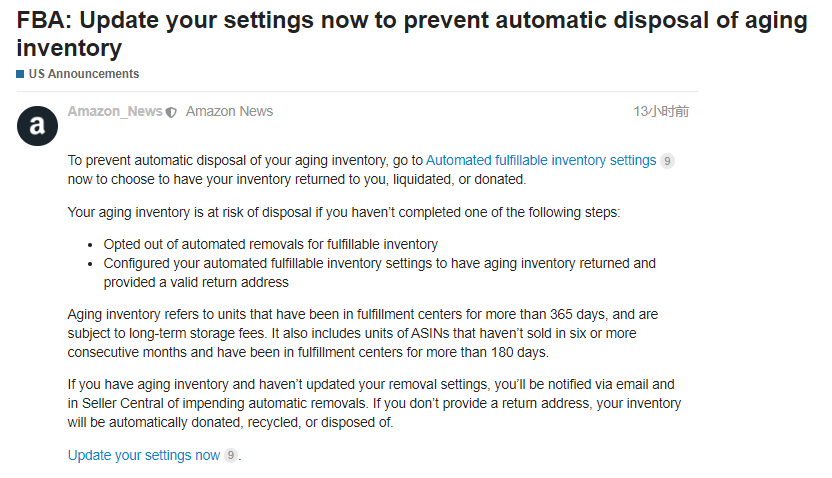Open the post timestamp 13小时前
This screenshot has width=832, height=478.
[x=661, y=111]
